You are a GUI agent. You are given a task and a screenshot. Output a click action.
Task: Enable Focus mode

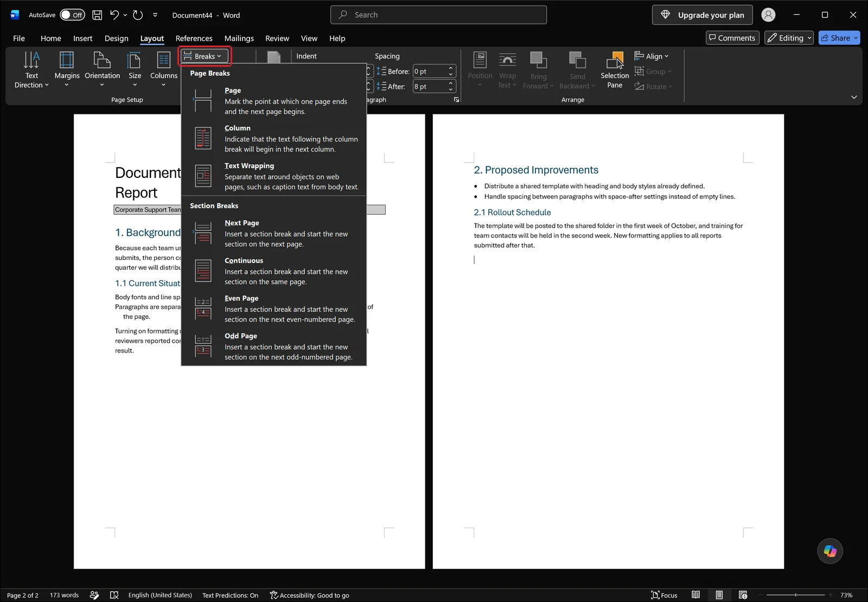point(664,595)
